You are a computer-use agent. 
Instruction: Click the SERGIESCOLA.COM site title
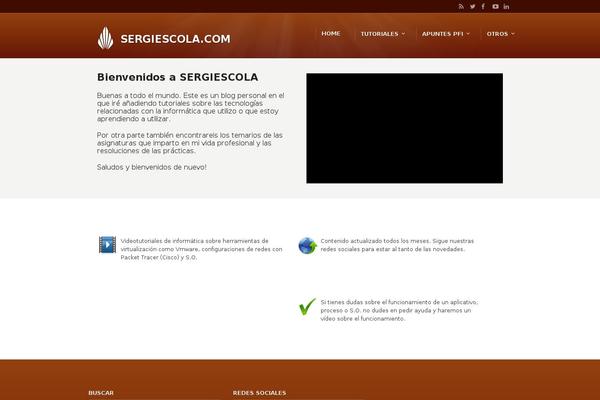(x=176, y=39)
